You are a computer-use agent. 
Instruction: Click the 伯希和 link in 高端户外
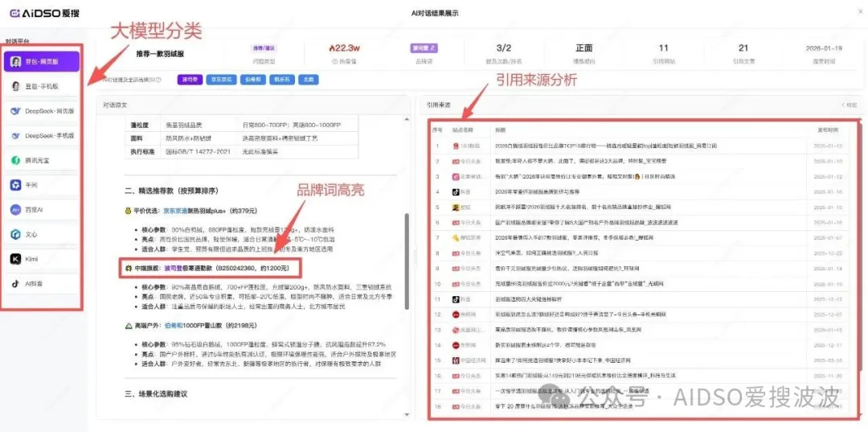(174, 326)
